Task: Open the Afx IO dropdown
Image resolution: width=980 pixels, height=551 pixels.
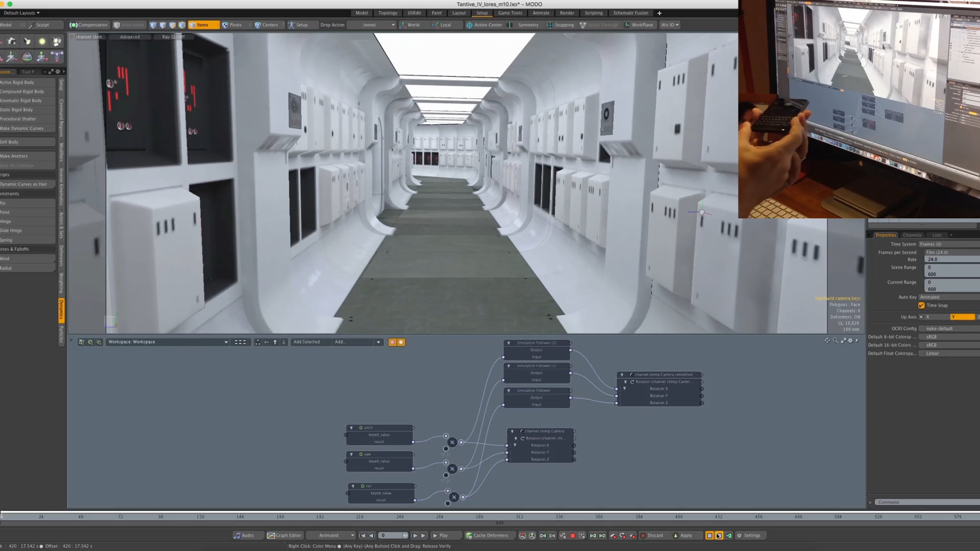Action: (670, 25)
